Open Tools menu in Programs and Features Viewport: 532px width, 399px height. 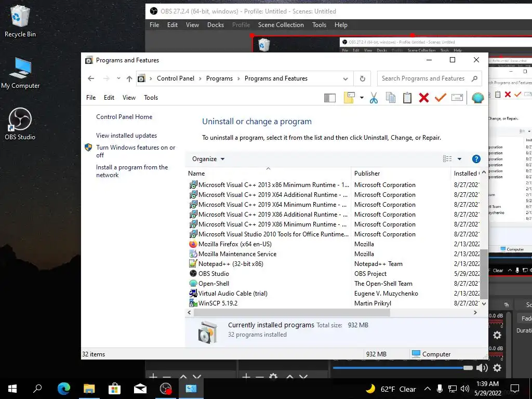(151, 98)
